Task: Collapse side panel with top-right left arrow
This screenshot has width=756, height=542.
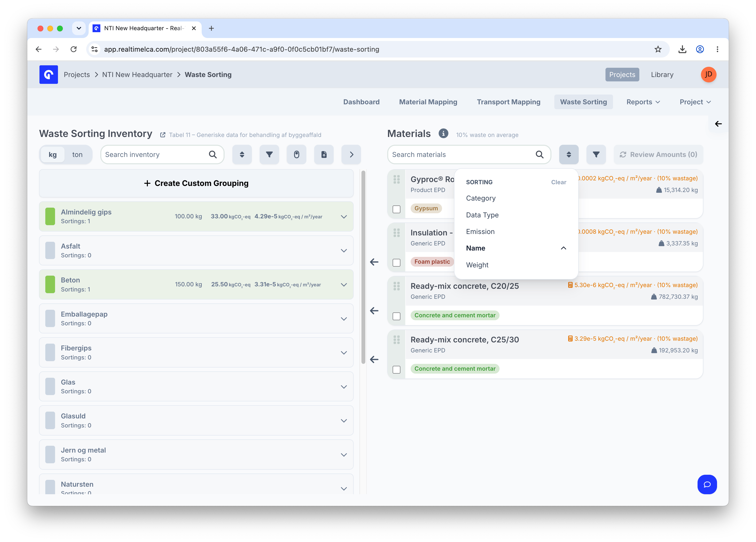Action: pos(718,124)
